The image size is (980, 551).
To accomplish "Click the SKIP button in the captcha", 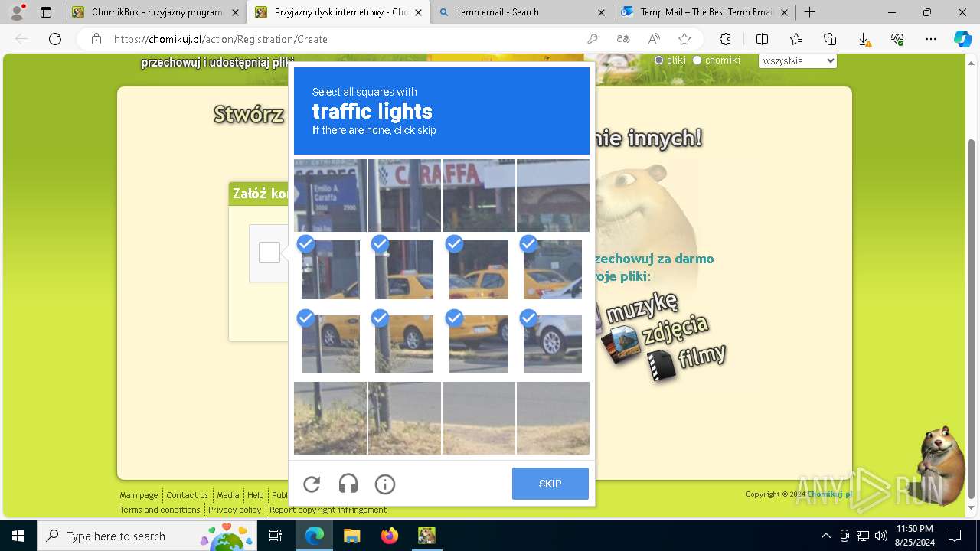I will click(550, 484).
